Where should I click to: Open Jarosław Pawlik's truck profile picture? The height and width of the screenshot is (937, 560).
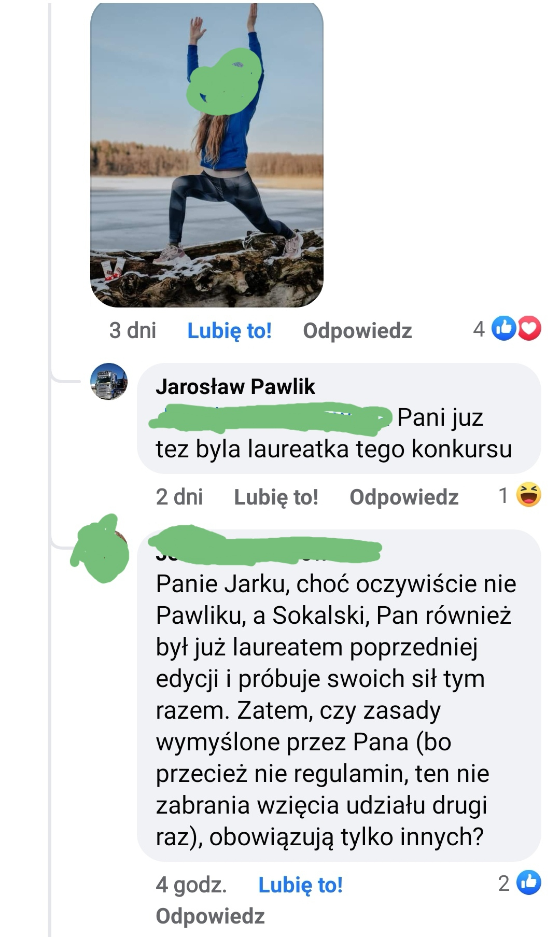pyautogui.click(x=109, y=381)
